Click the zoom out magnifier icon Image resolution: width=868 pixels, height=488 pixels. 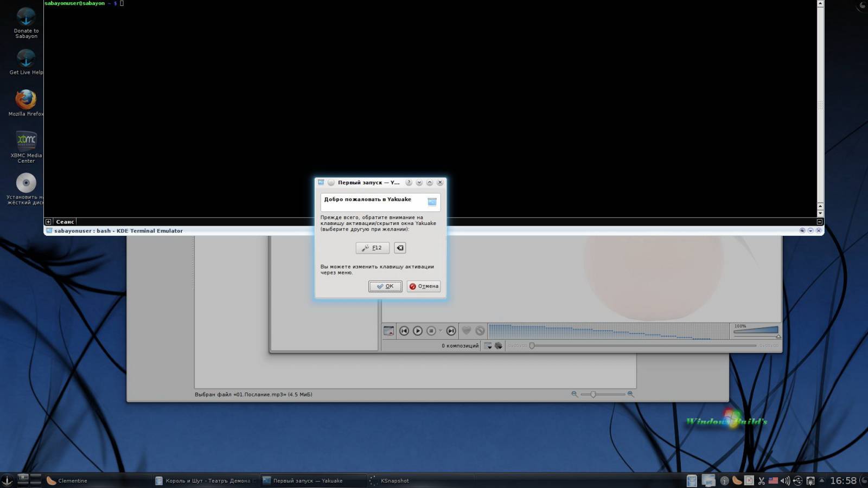click(575, 394)
